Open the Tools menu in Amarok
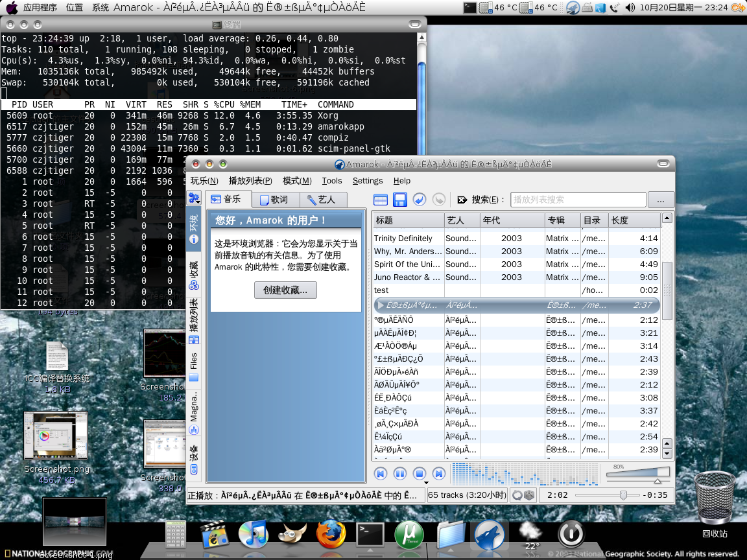The height and width of the screenshot is (560, 747). (x=332, y=181)
